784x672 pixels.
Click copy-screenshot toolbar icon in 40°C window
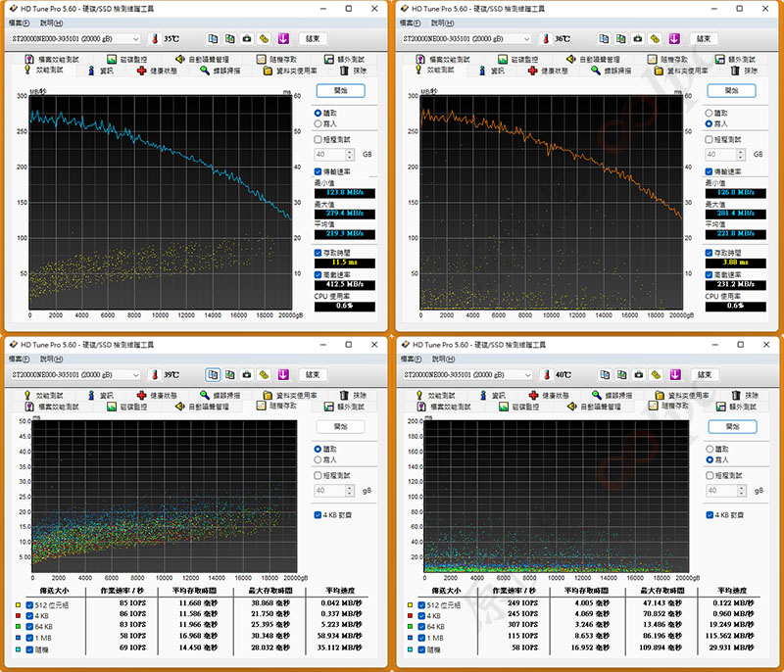click(x=622, y=374)
